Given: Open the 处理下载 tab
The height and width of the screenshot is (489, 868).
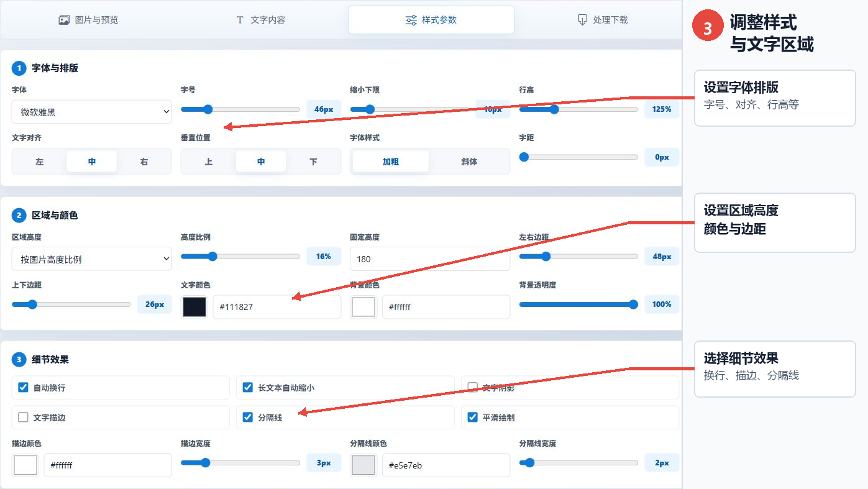Looking at the screenshot, I should [x=602, y=20].
